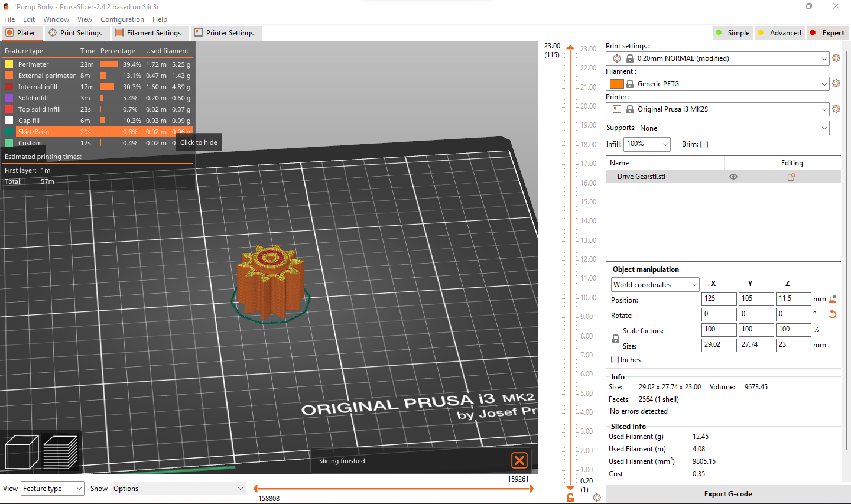Screen dimensions: 851x504
Task: Click the lock icon in the filament combo
Action: click(x=630, y=84)
